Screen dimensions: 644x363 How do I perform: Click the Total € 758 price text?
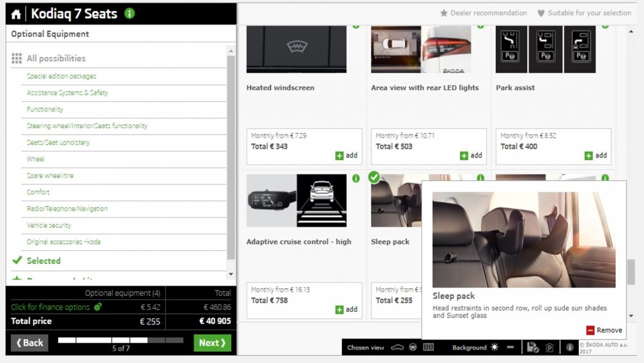[x=269, y=300]
